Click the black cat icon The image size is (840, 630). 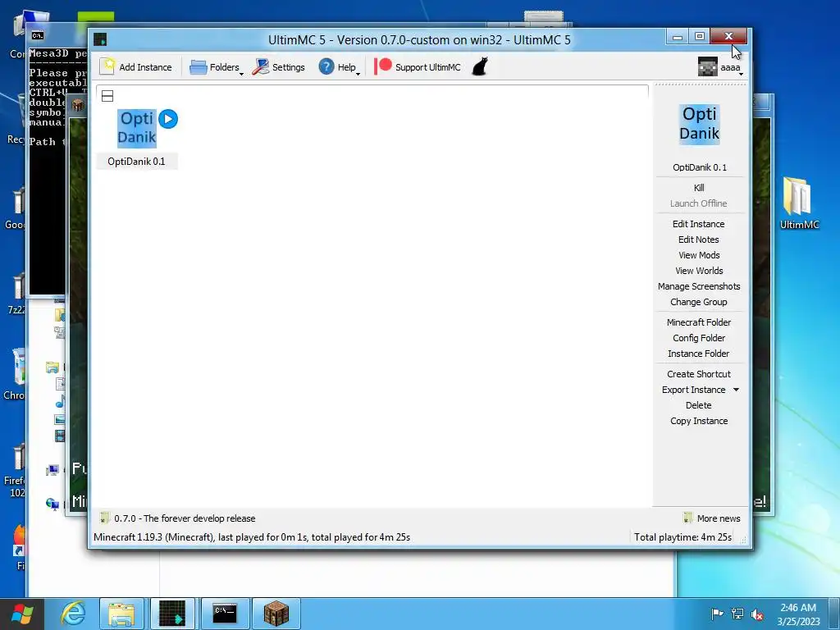pos(480,67)
